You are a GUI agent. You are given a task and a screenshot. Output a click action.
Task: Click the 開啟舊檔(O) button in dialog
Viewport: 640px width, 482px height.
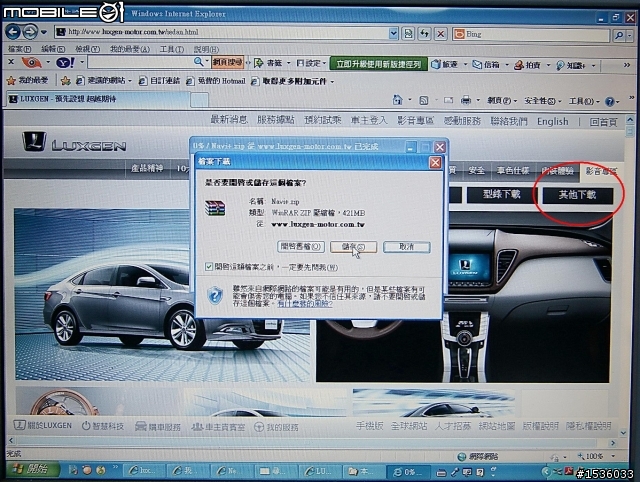(x=301, y=247)
